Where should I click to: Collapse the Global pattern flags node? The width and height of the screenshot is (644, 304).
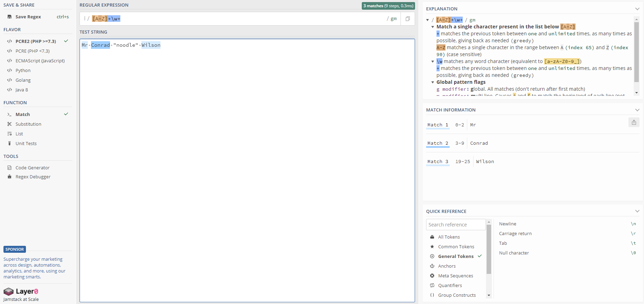433,82
